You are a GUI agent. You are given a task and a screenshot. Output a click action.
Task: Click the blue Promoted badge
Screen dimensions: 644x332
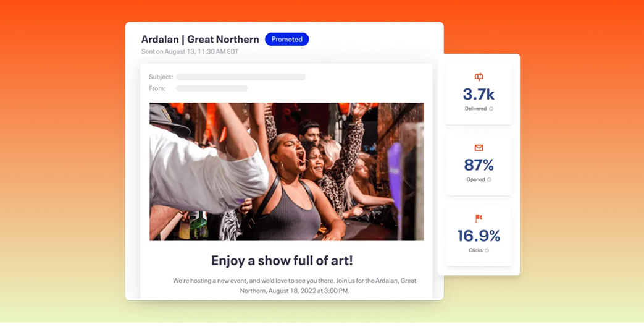coord(286,39)
